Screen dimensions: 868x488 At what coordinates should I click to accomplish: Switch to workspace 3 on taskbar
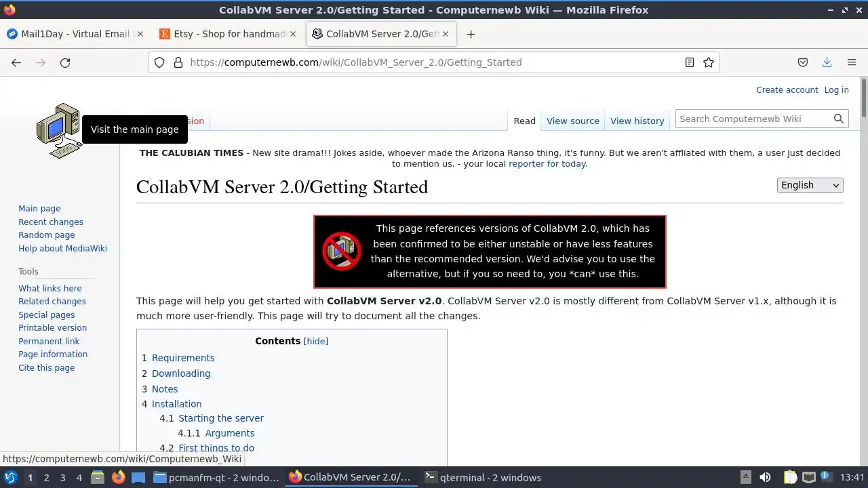click(62, 477)
